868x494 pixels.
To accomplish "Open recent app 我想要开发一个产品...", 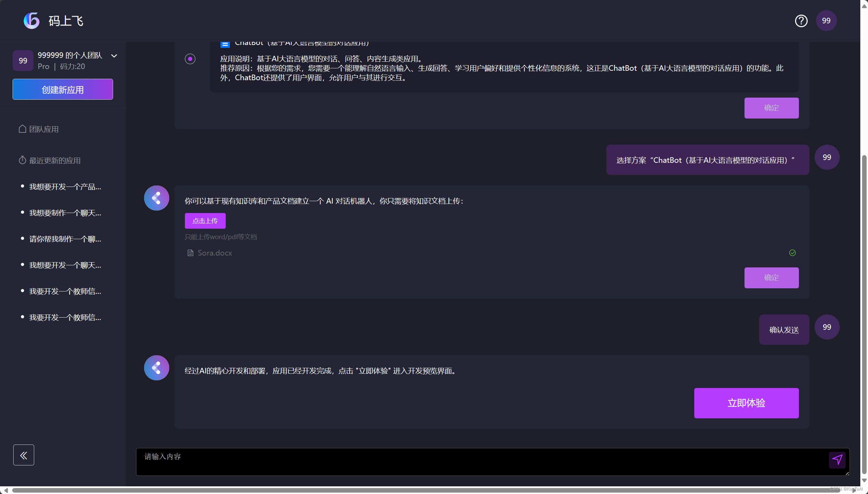I will coord(65,187).
